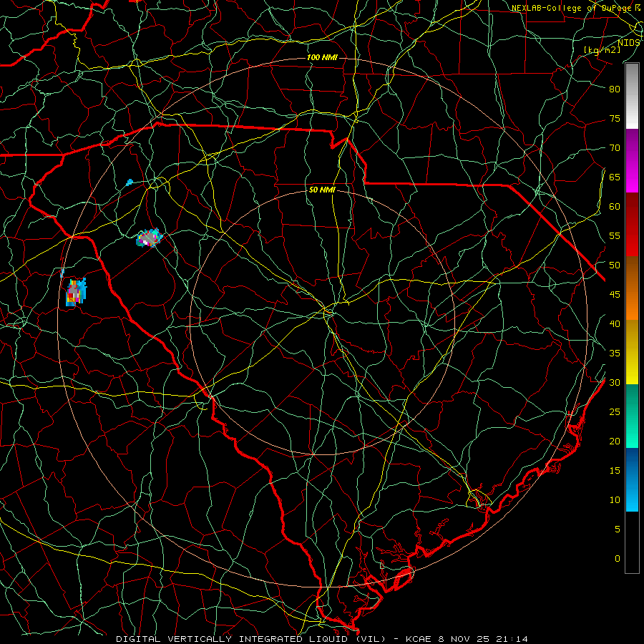Click the 100 NMI range ring label
Viewport: 644px width, 644px height.
click(323, 57)
